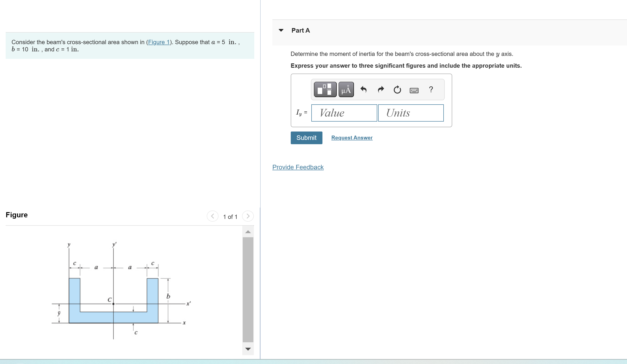The image size is (627, 364).
Task: Open the Provide Feedback link
Action: coord(298,167)
